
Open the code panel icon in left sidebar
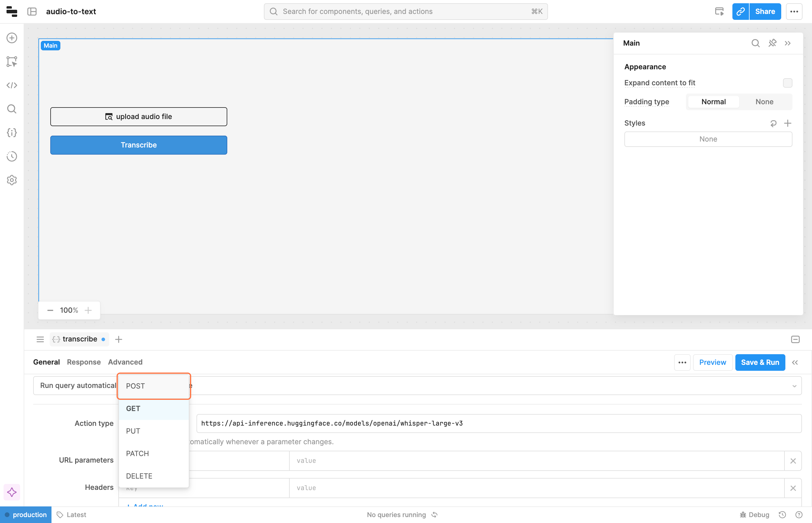click(12, 85)
